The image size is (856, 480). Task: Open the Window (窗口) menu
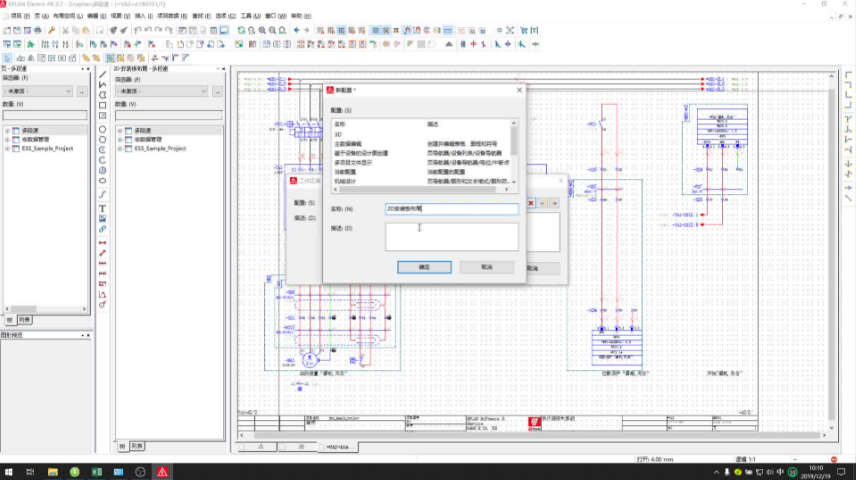click(x=275, y=16)
